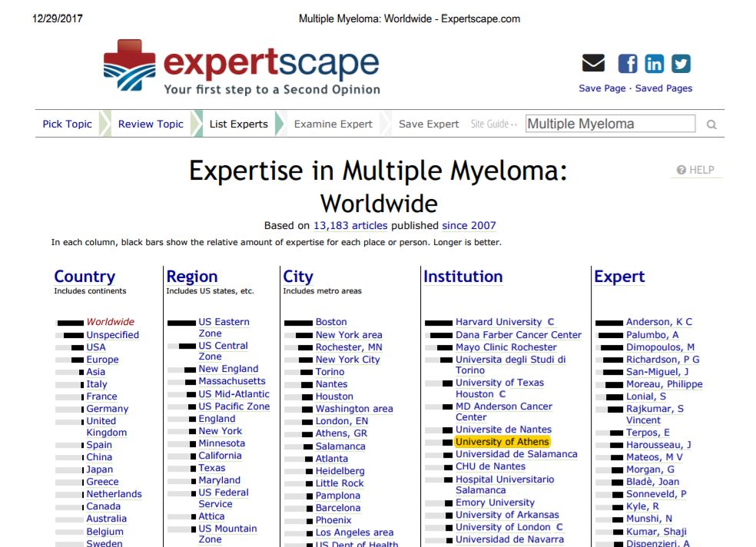Open the Facebook share icon
This screenshot has height=547, width=756.
(x=628, y=63)
